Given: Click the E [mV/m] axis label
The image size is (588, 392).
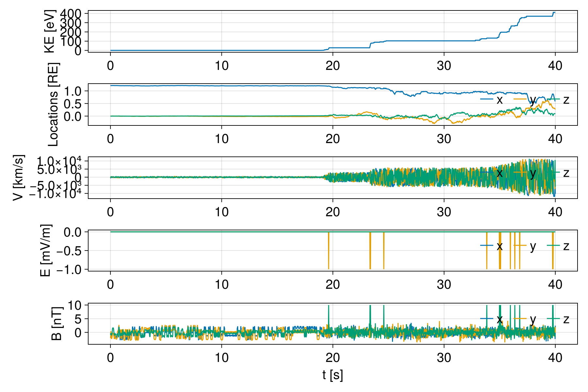Looking at the screenshot, I should [46, 251].
